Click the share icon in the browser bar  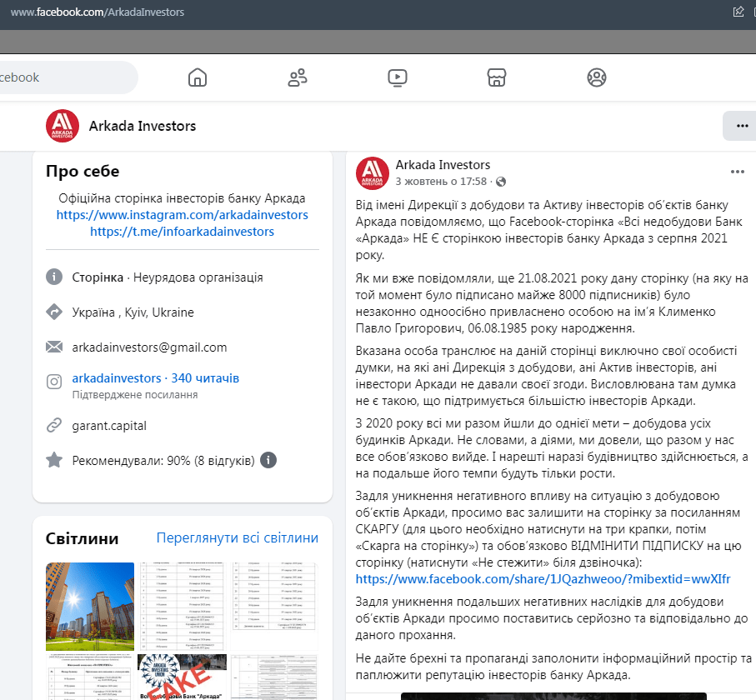[x=738, y=12]
